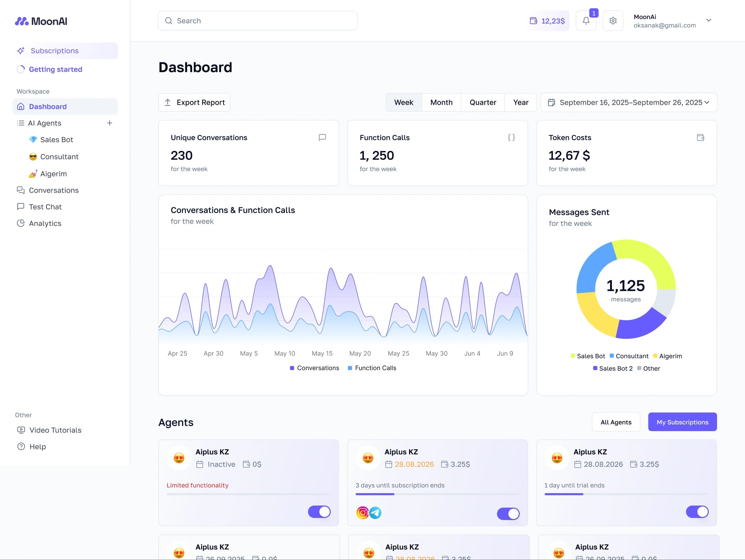Click the Conversations chat bubbles icon
The height and width of the screenshot is (560, 745).
(x=21, y=190)
